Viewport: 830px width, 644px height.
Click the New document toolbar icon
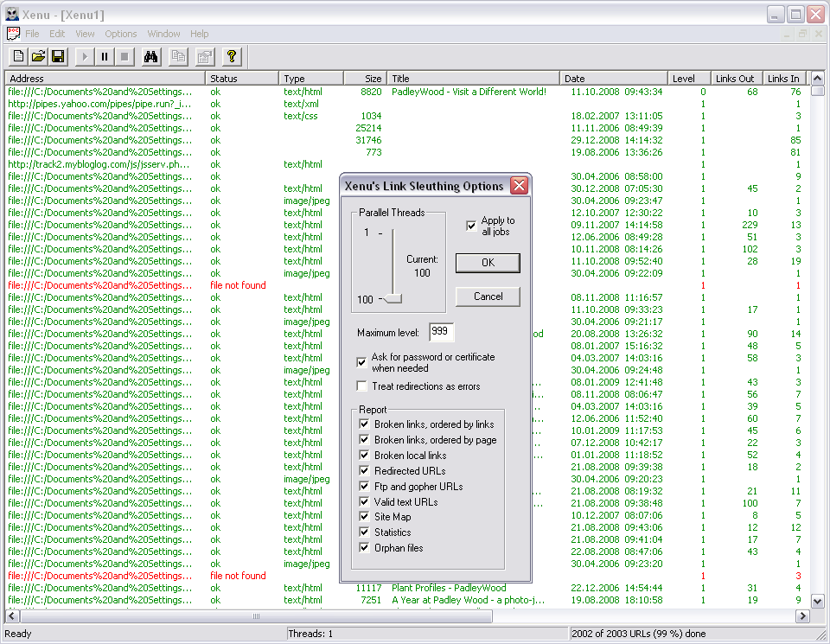(18, 57)
